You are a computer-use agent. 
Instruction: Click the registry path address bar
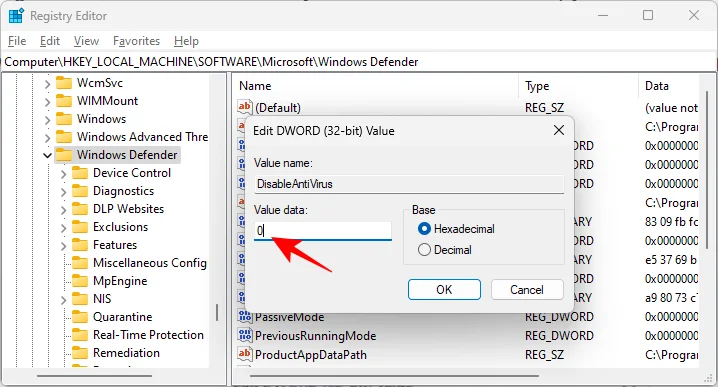[x=359, y=62]
